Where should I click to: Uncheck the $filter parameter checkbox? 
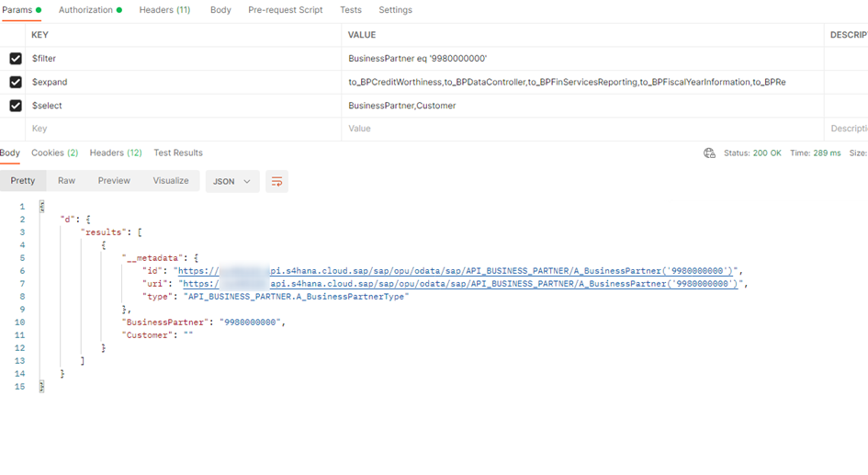(x=16, y=59)
